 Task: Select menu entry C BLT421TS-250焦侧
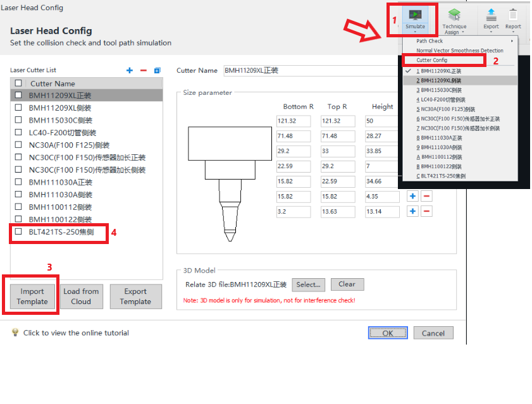tap(460, 176)
